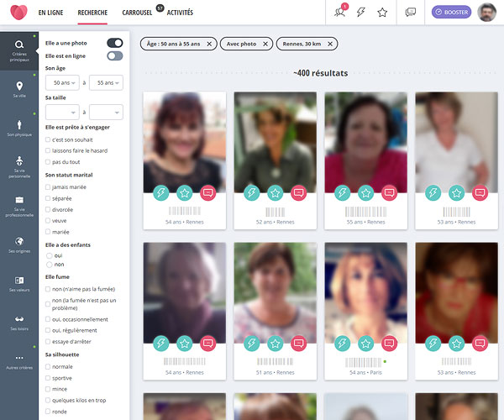Open 54 ans Paris profile photo
This screenshot has width=504, height=420.
point(365,293)
